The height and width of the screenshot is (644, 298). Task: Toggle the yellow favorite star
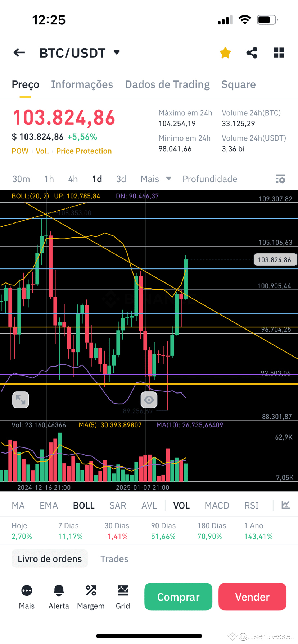tap(225, 53)
